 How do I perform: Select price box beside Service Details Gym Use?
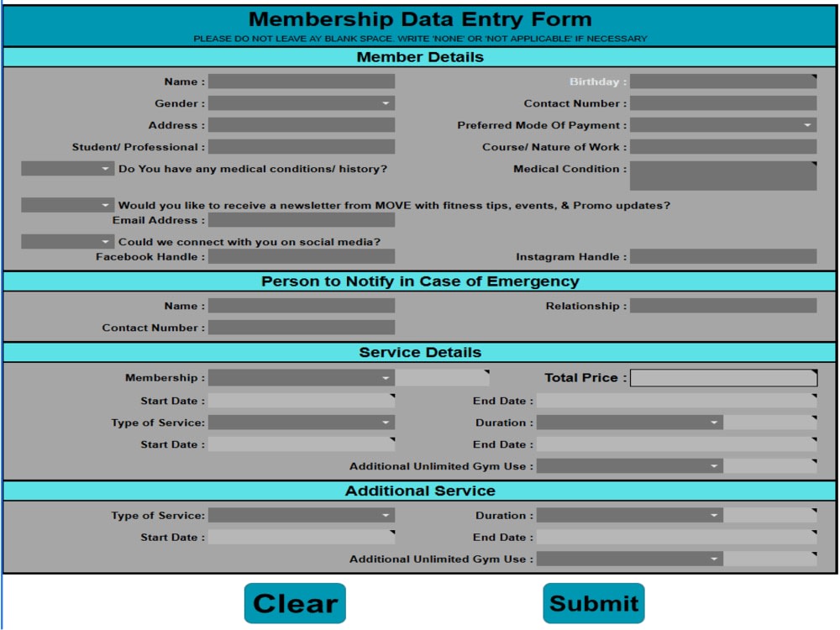point(770,466)
